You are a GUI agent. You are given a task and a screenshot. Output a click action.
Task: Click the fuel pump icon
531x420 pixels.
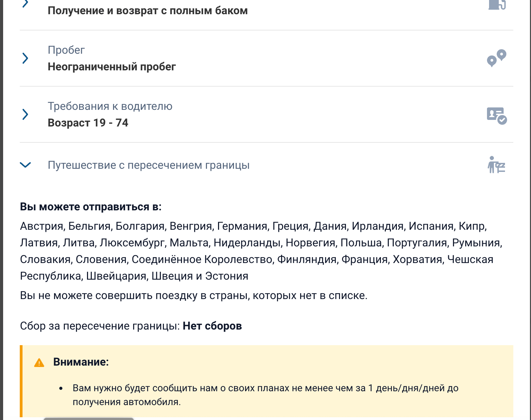pos(497,5)
